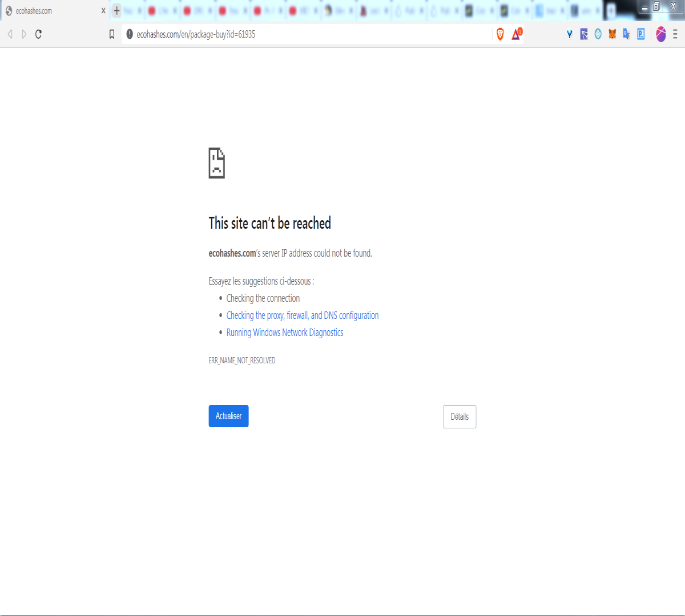Open the MetaMask fox extension
This screenshot has width=685, height=616.
point(612,34)
